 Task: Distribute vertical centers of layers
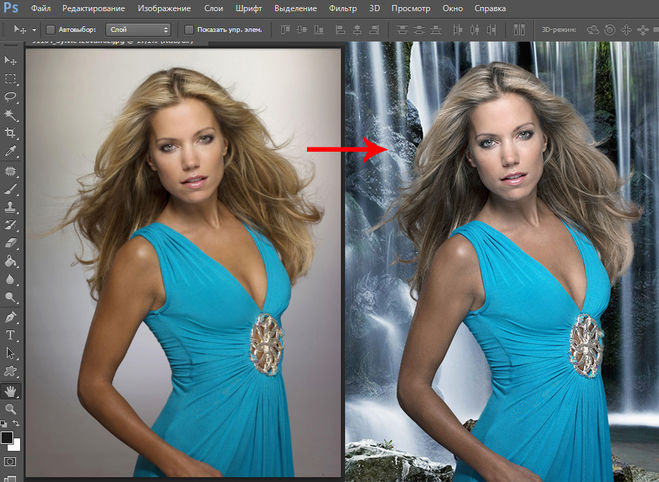click(419, 30)
